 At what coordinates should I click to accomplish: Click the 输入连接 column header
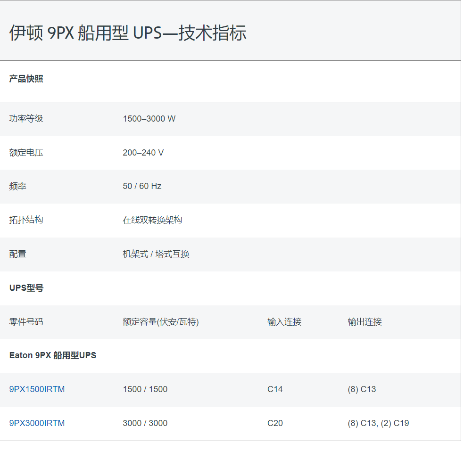[x=284, y=322]
